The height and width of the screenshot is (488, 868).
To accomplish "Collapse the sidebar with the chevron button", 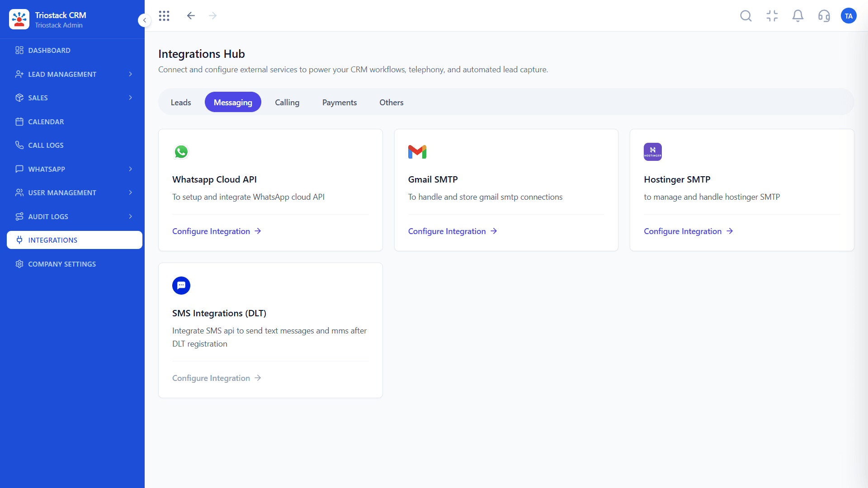I will click(144, 20).
